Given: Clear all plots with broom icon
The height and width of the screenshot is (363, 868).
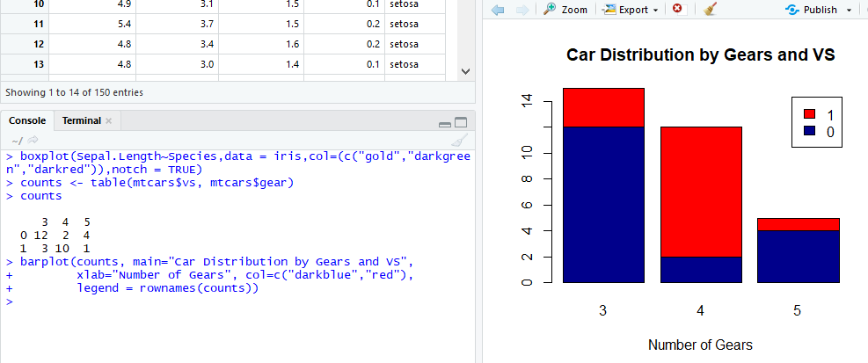Looking at the screenshot, I should (x=711, y=10).
